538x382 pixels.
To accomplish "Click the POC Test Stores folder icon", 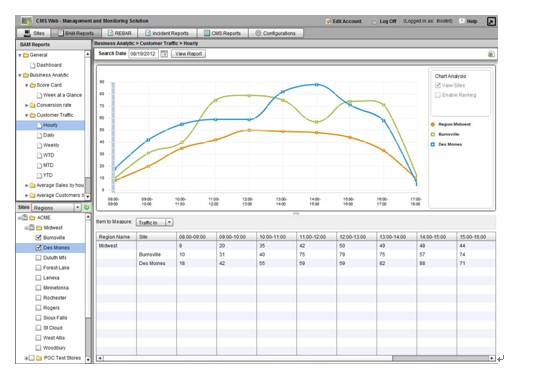I will click(39, 358).
